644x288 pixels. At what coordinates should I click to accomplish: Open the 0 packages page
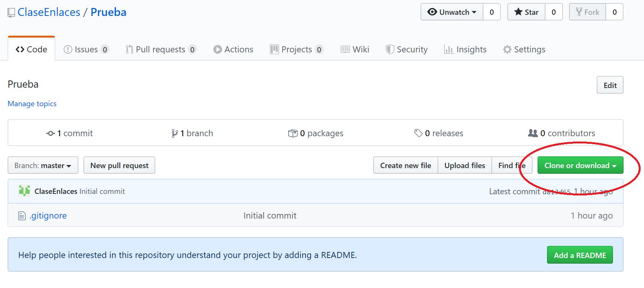coord(316,133)
